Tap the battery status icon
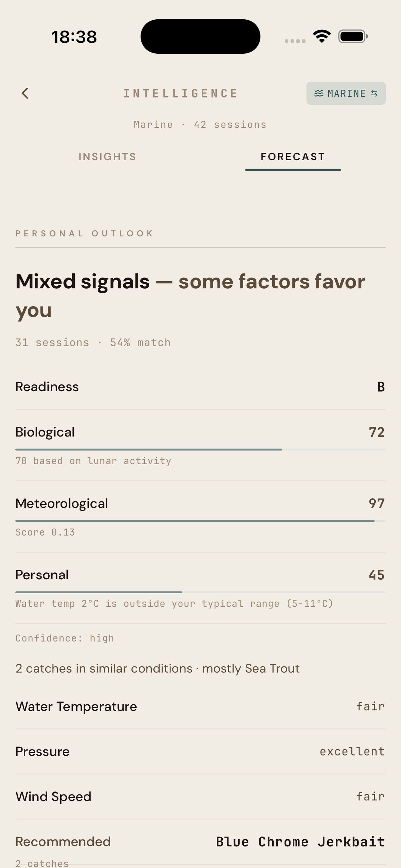This screenshot has height=868, width=401. (353, 36)
